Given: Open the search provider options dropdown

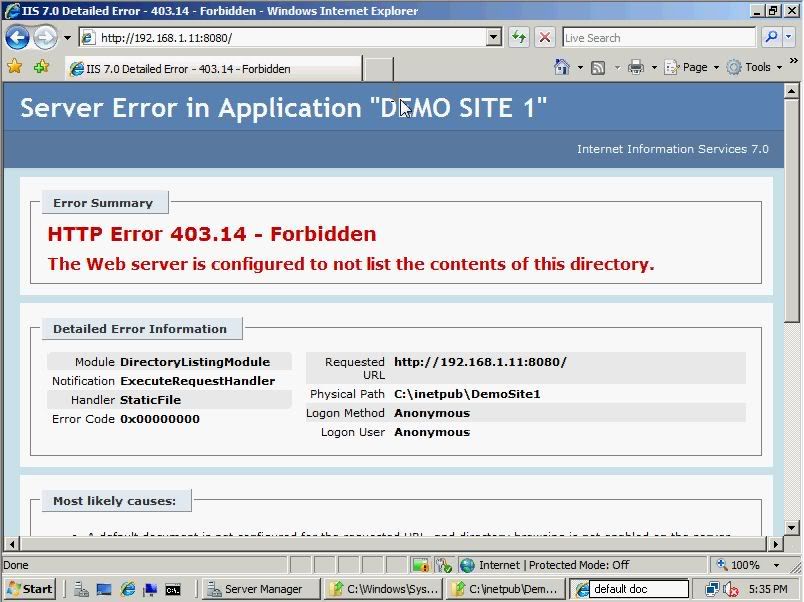Looking at the screenshot, I should pyautogui.click(x=789, y=37).
